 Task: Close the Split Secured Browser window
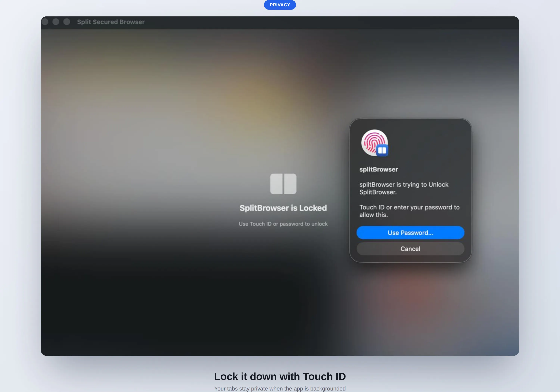click(45, 22)
